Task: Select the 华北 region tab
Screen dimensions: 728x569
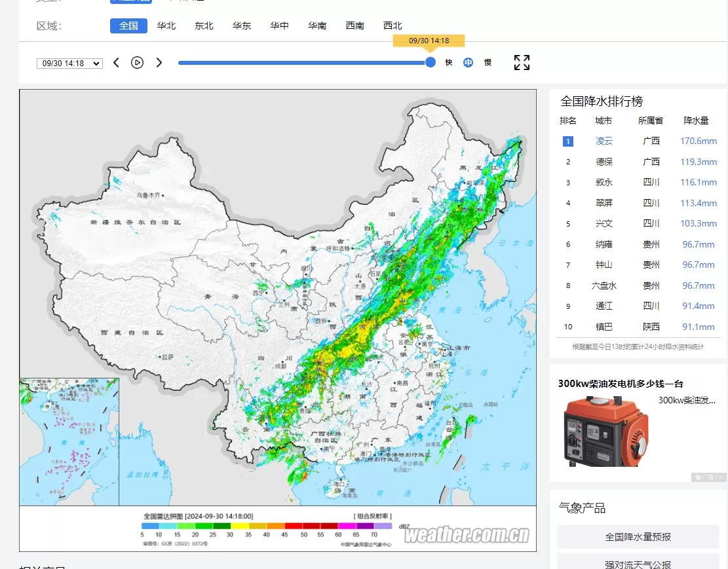Action: [166, 26]
